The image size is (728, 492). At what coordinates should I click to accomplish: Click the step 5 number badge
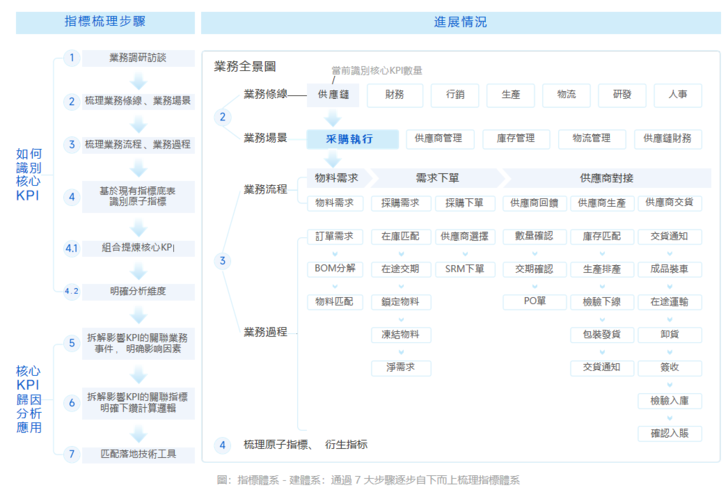click(x=71, y=344)
